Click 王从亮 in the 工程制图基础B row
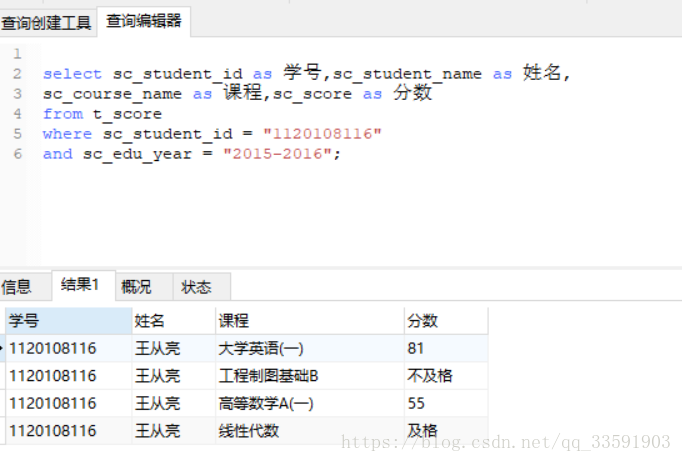 tap(174, 376)
